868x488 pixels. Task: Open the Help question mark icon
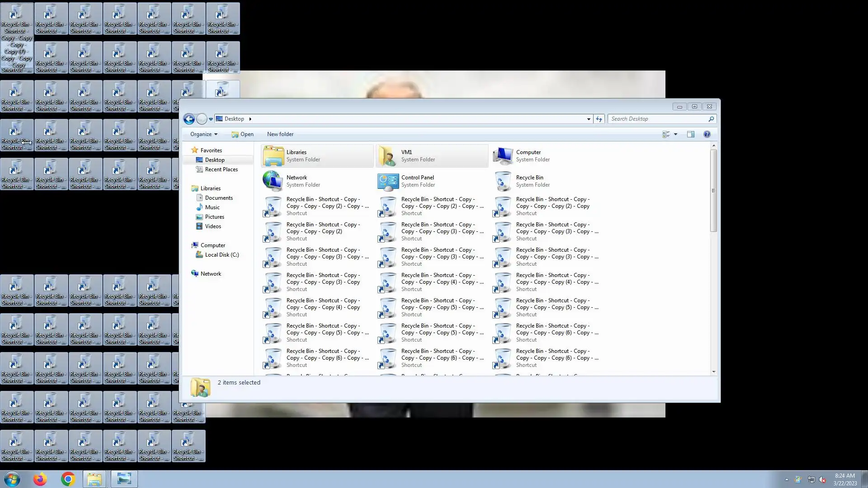click(707, 134)
